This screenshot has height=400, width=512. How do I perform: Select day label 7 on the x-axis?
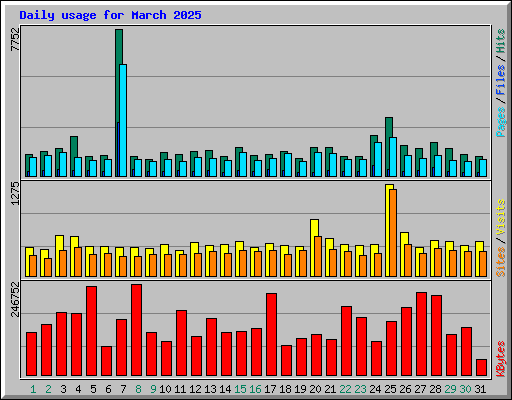click(x=123, y=389)
